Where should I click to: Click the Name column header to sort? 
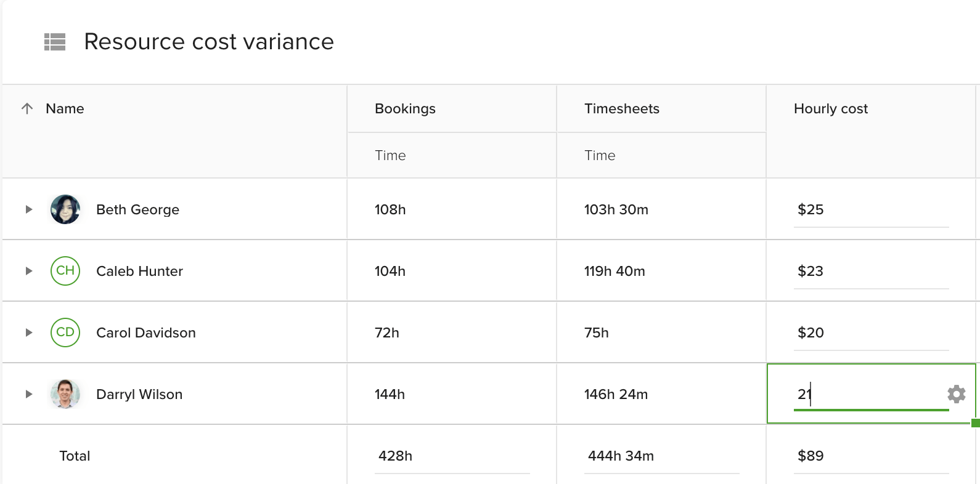click(64, 108)
